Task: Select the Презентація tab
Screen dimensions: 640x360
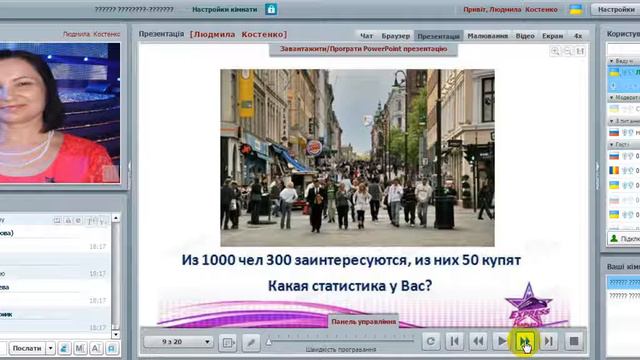Action: click(438, 36)
